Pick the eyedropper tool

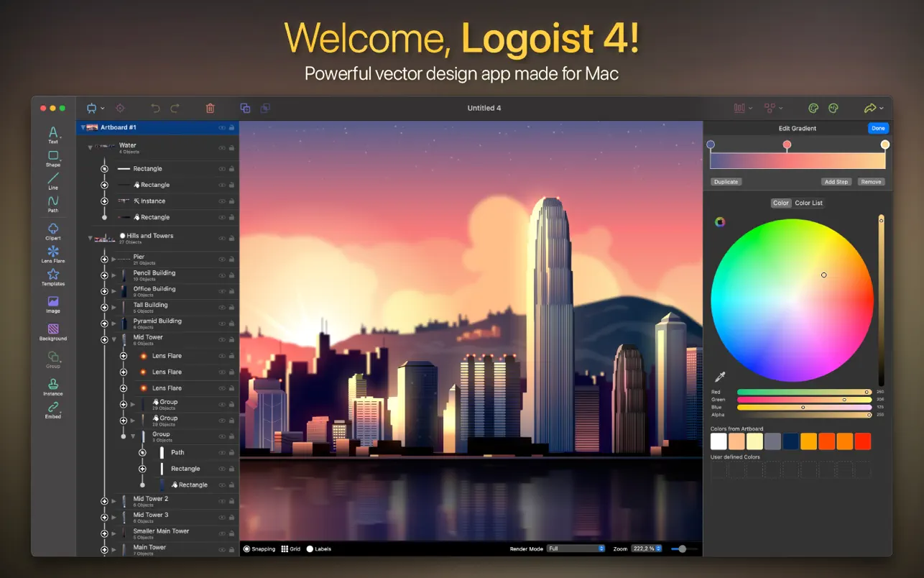pyautogui.click(x=719, y=377)
